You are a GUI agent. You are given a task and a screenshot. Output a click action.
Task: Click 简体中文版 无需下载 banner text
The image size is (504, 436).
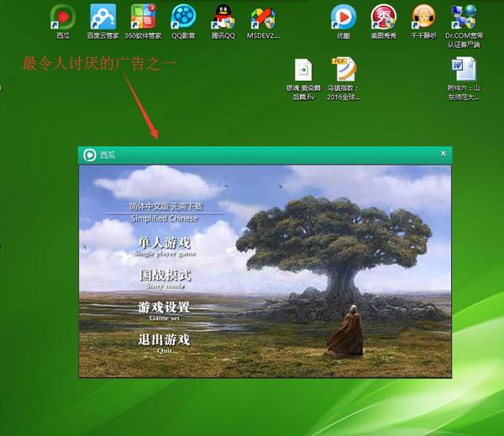click(165, 206)
